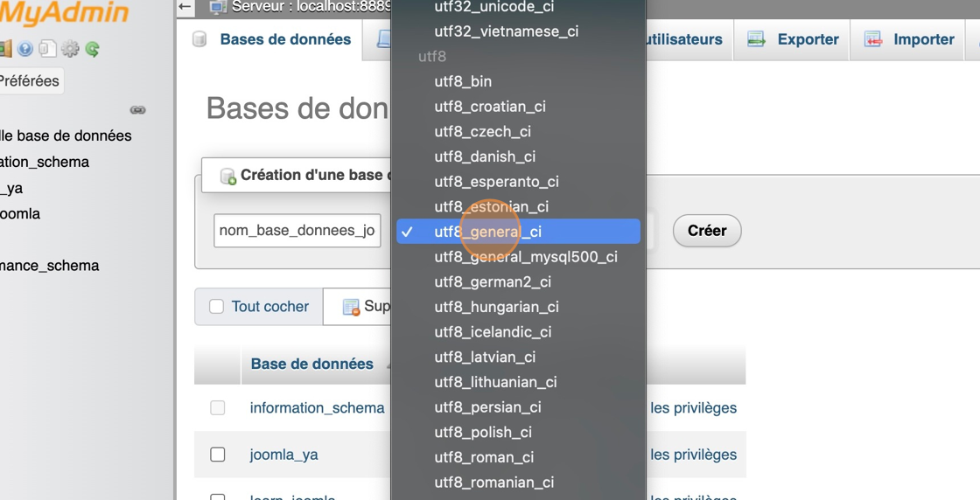The height and width of the screenshot is (500, 980).
Task: Click the information_schema row checkbox
Action: point(218,407)
